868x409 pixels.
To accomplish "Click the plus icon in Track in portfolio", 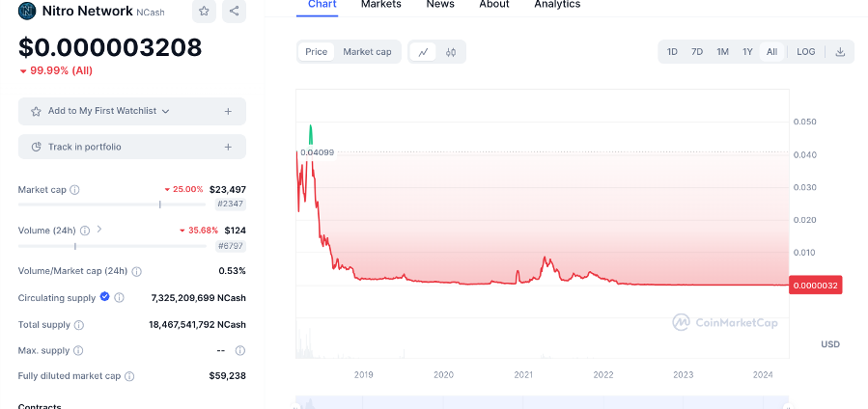I will [x=228, y=147].
